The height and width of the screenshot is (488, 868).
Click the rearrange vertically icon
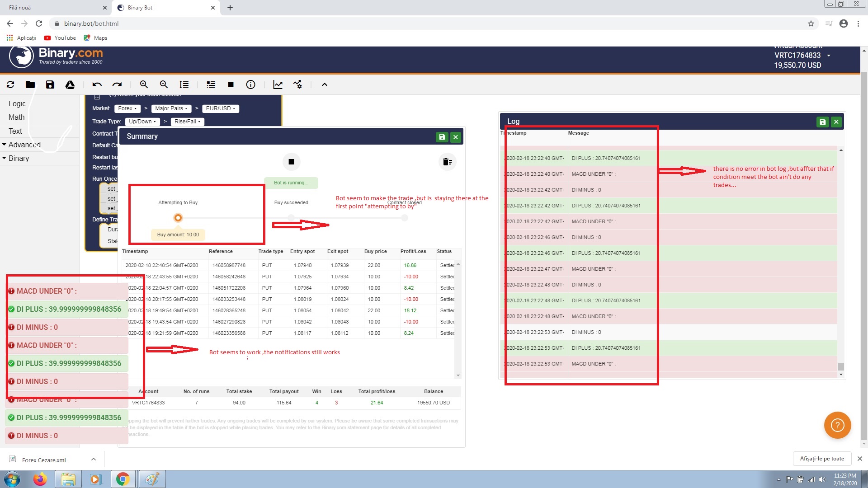[x=184, y=84]
